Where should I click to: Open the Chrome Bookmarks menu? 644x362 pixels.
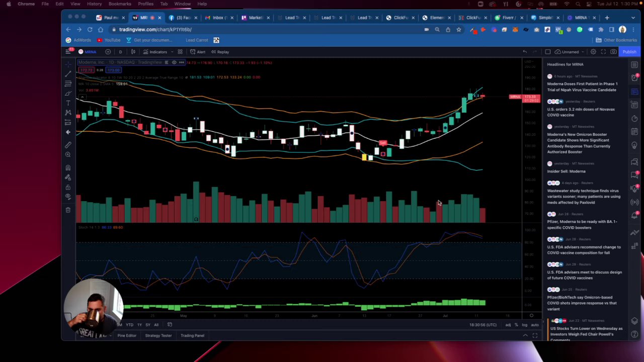click(120, 4)
